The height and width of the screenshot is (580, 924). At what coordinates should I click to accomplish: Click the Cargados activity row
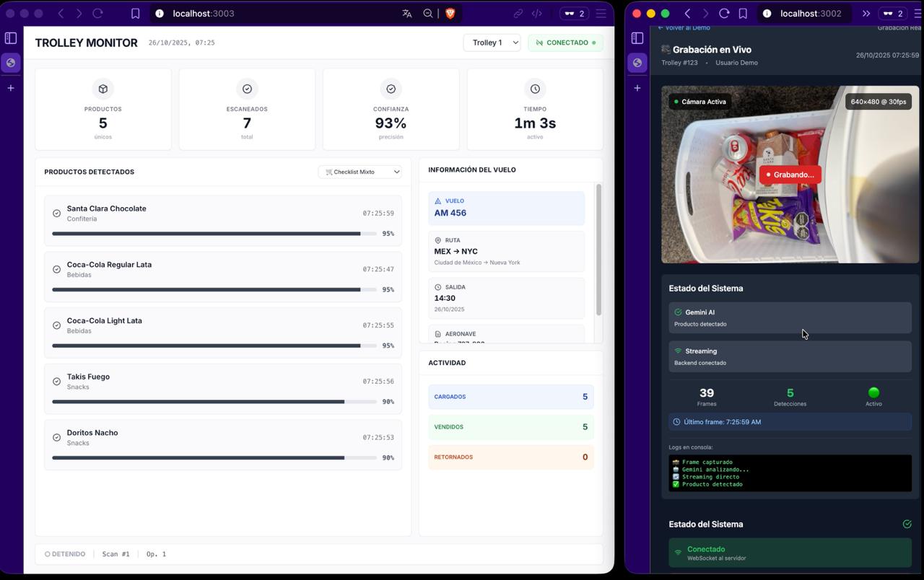pyautogui.click(x=511, y=397)
